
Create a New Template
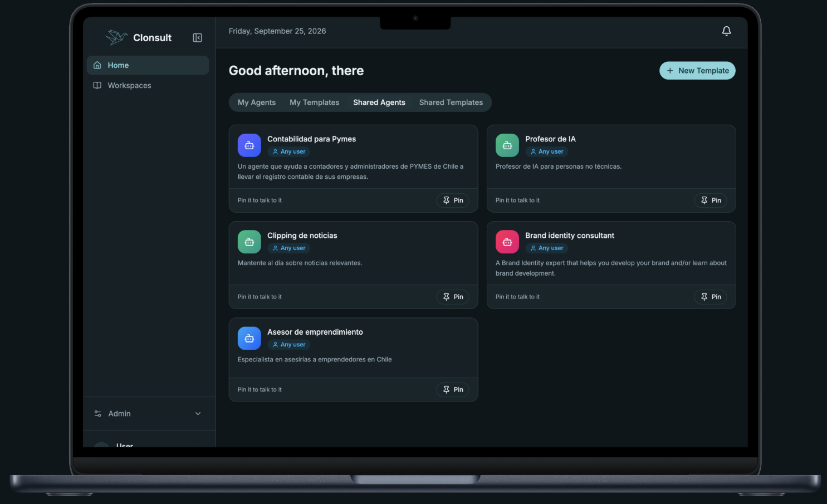click(697, 71)
